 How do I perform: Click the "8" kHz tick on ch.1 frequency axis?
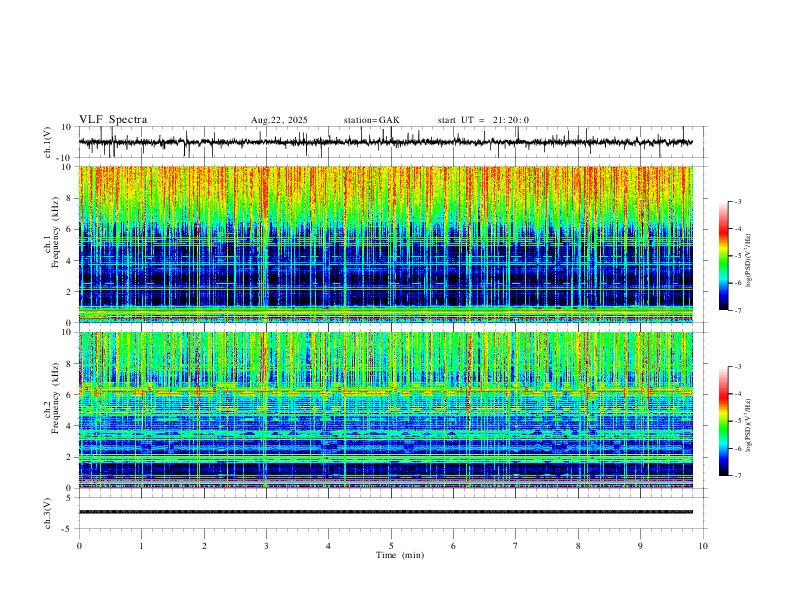69,198
